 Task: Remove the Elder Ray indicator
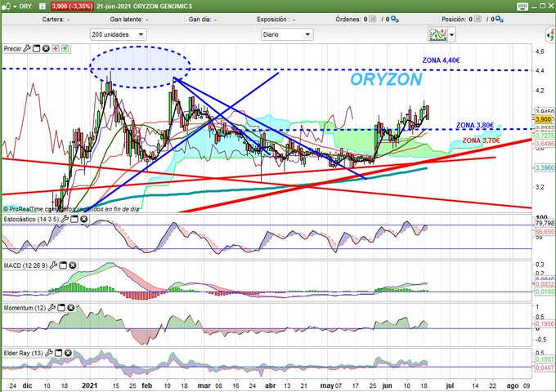pyautogui.click(x=68, y=353)
